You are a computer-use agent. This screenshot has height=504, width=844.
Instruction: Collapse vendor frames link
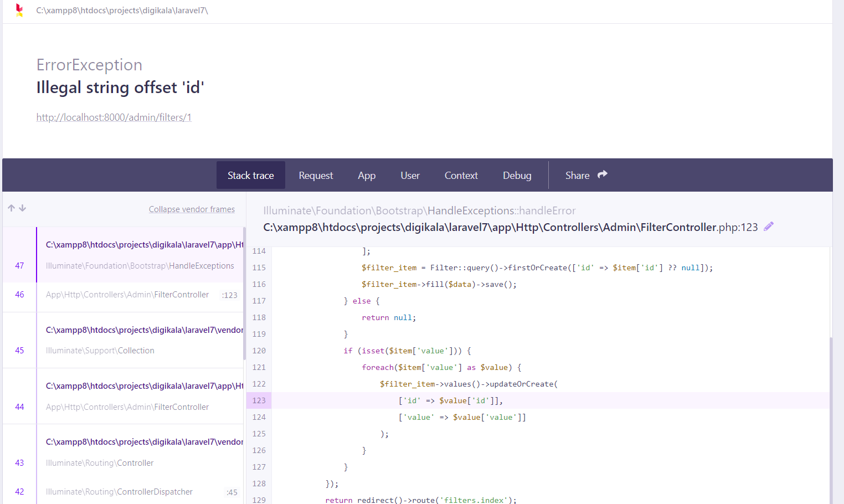click(192, 209)
